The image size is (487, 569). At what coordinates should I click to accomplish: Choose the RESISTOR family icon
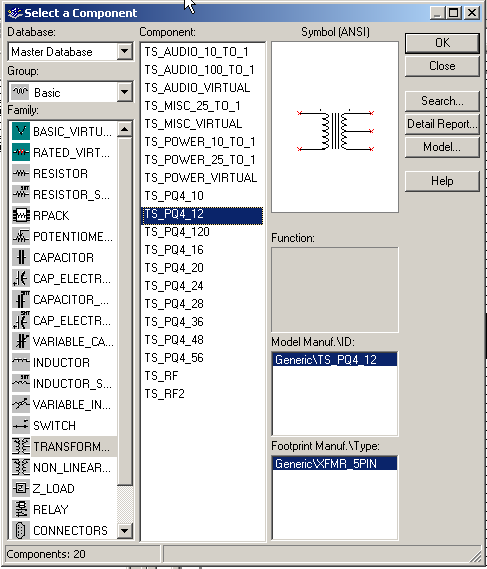21,173
